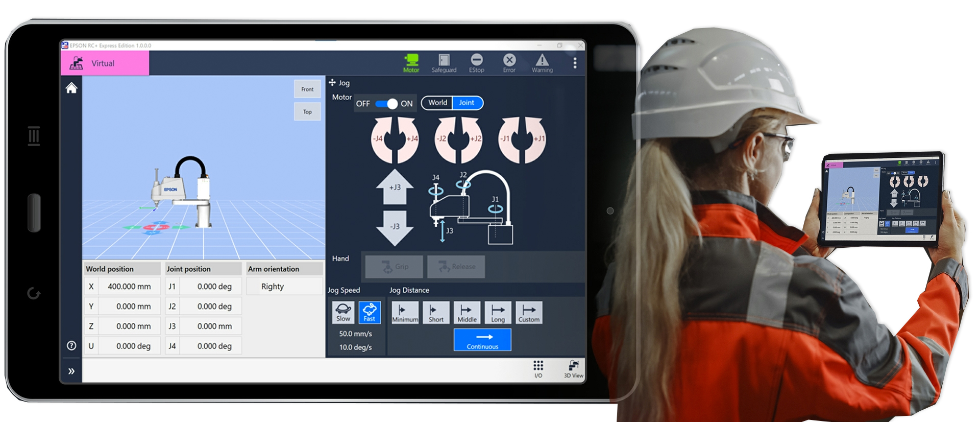Select Joint jog mode

[467, 103]
